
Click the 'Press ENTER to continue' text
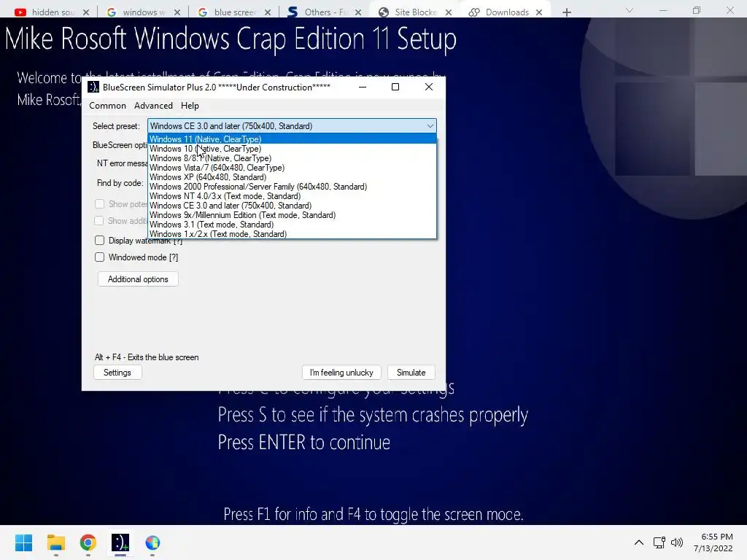pyautogui.click(x=304, y=443)
